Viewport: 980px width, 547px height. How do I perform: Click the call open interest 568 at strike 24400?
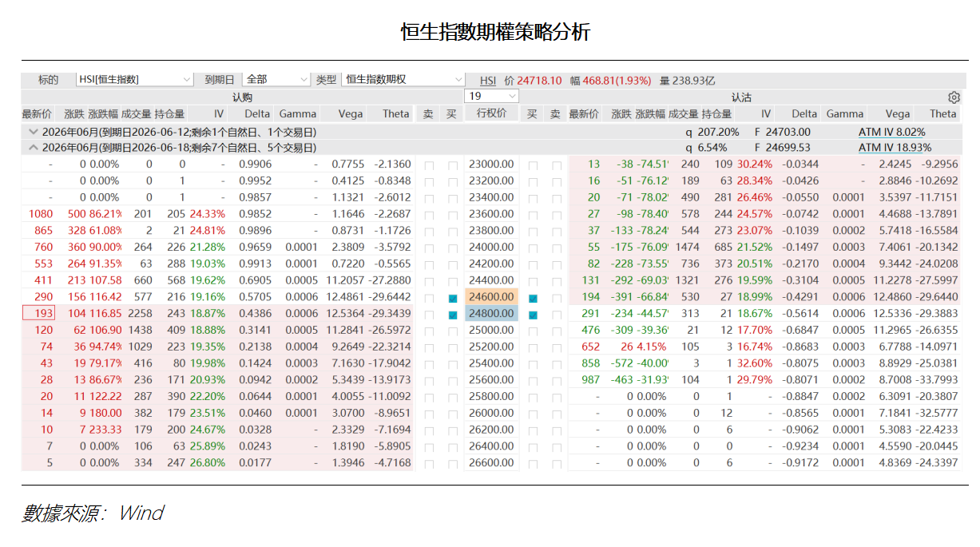(x=176, y=281)
